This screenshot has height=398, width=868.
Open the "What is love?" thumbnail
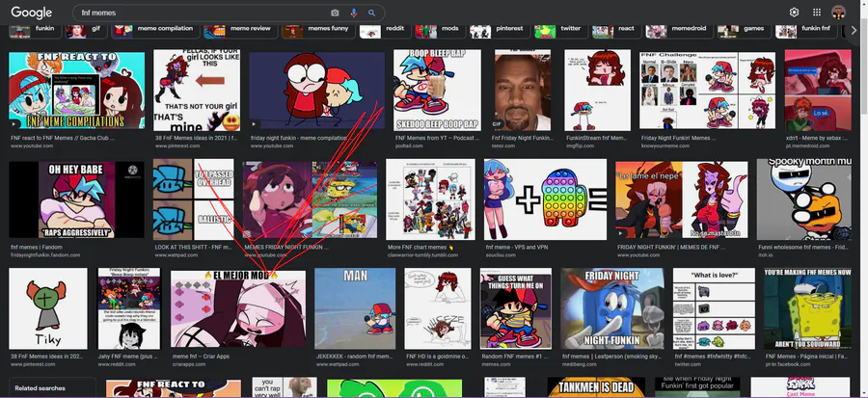[714, 308]
